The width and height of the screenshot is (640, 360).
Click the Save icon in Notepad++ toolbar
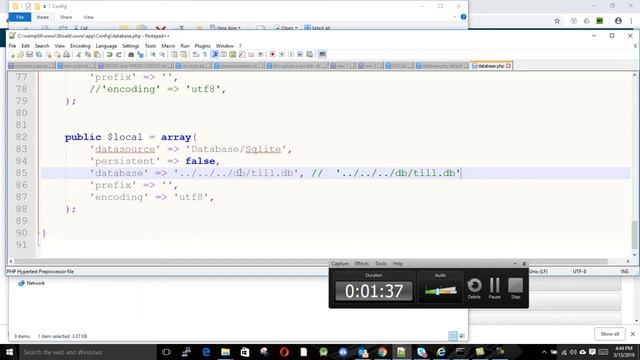coord(30,55)
